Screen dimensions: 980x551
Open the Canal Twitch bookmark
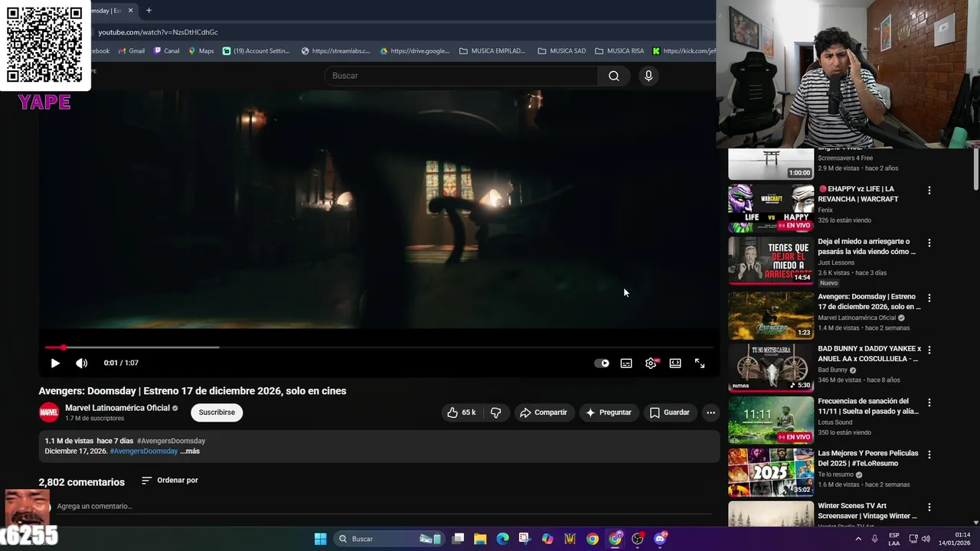pos(166,51)
